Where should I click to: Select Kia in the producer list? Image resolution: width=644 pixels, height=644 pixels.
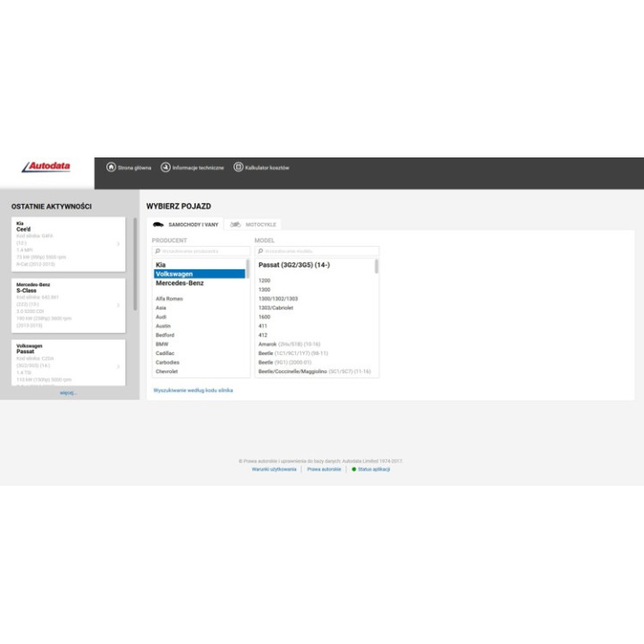[199, 265]
